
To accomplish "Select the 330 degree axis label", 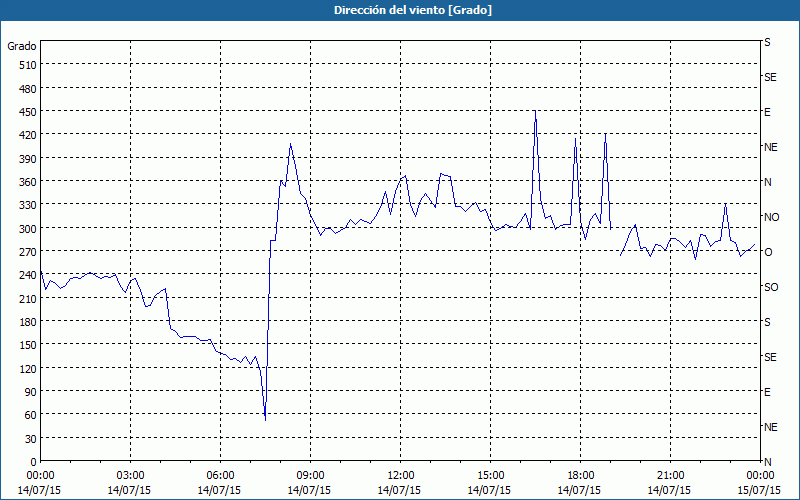I will pyautogui.click(x=29, y=205).
